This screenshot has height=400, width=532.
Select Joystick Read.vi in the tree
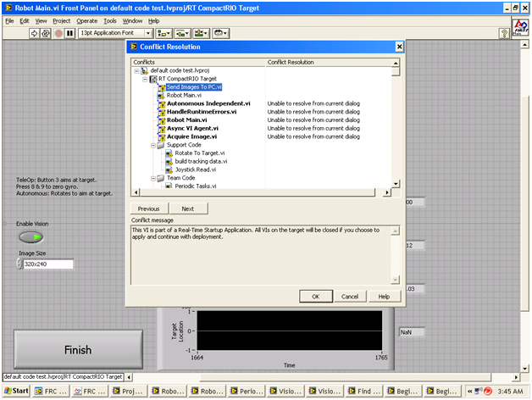tap(196, 169)
